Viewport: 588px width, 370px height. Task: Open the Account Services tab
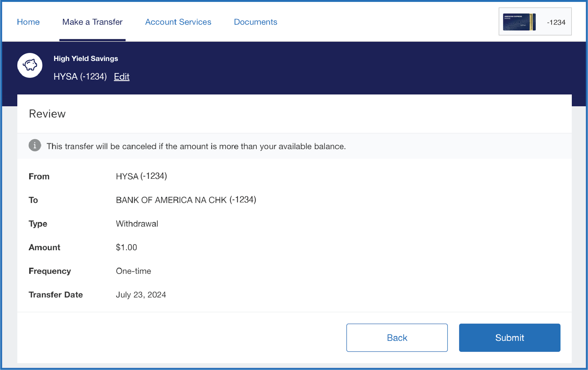click(178, 22)
